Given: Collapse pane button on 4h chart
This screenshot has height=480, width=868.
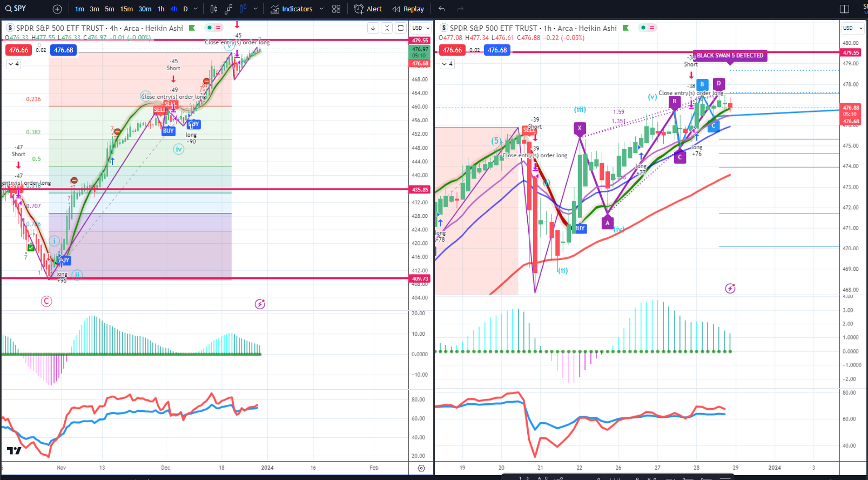Looking at the screenshot, I should (x=387, y=28).
